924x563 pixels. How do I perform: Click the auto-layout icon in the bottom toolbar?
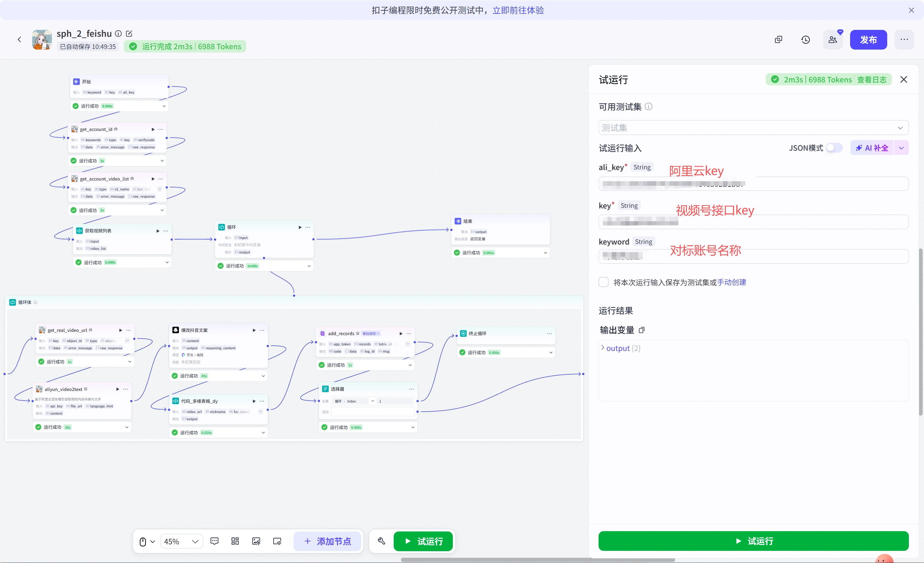(235, 541)
